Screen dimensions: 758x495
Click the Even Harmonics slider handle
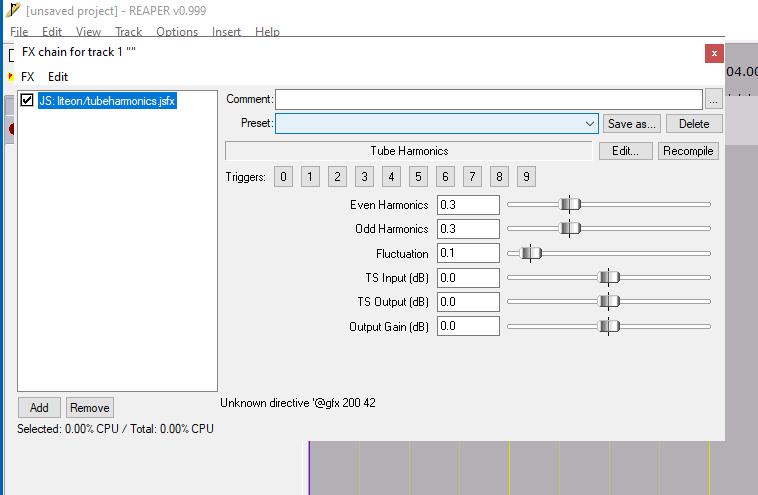pos(569,204)
